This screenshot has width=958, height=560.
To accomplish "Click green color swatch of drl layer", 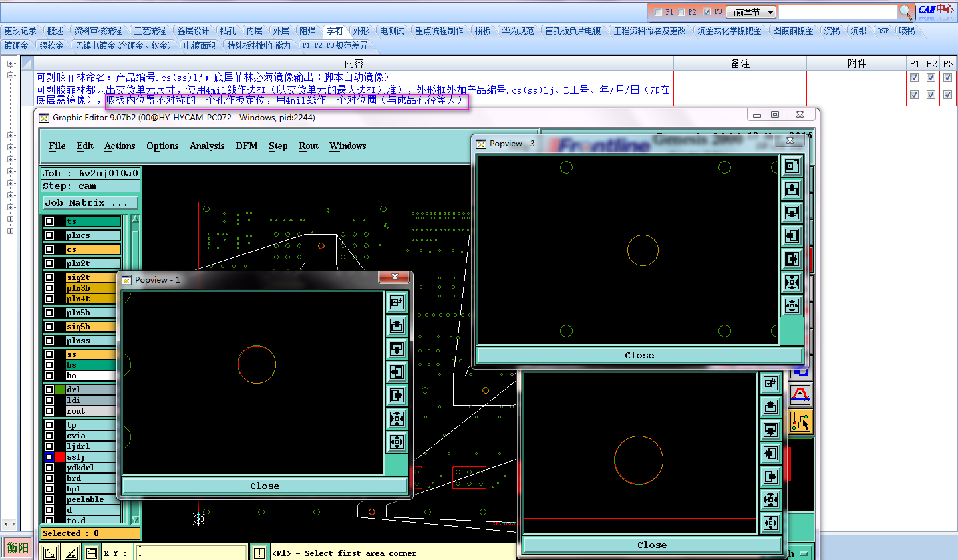I will [x=60, y=390].
